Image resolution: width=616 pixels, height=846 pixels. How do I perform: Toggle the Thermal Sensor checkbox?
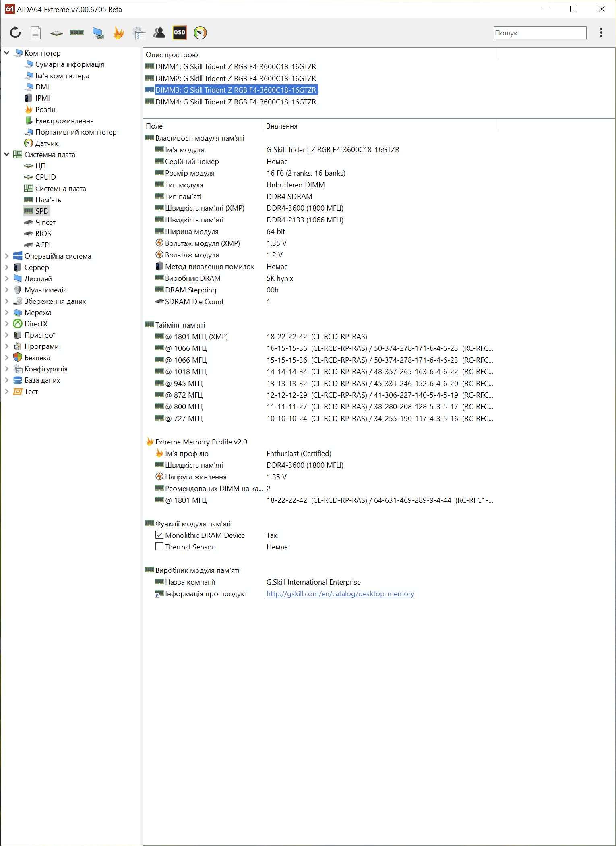pyautogui.click(x=159, y=547)
